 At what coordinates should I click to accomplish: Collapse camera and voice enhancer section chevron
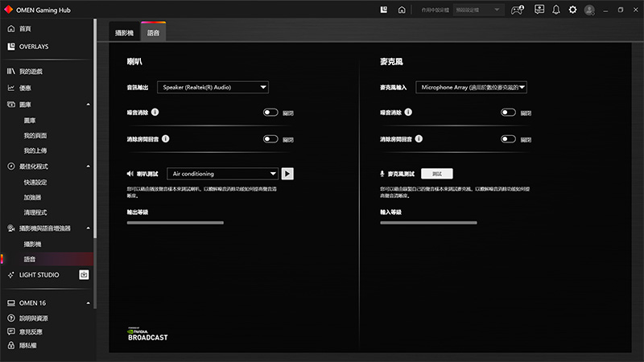tap(88, 228)
